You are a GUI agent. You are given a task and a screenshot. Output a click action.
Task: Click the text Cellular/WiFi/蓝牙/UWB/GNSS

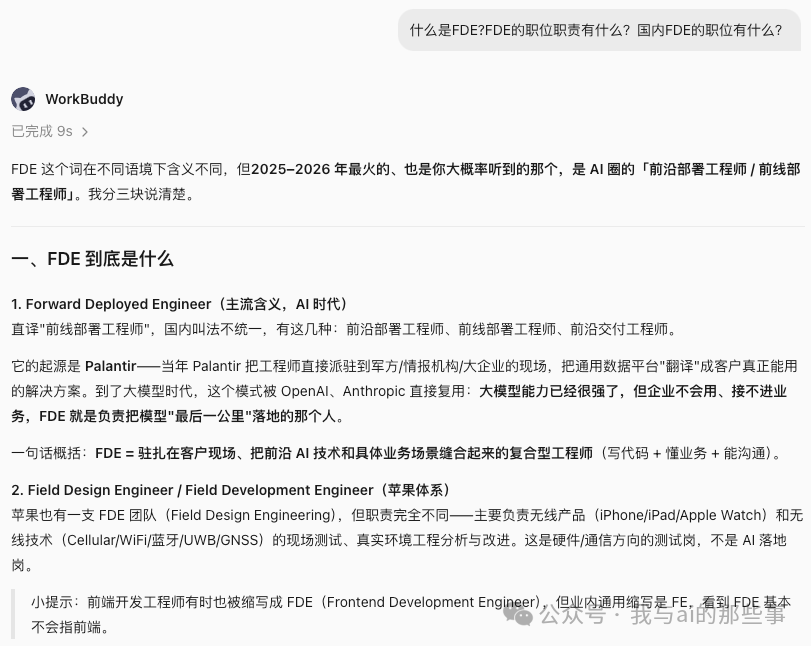(163, 540)
